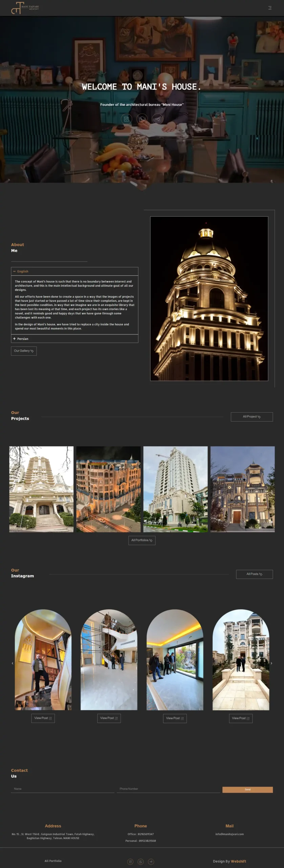The height and width of the screenshot is (868, 284).
Task: Click the Mani Tajvari logo
Action: [25, 8]
